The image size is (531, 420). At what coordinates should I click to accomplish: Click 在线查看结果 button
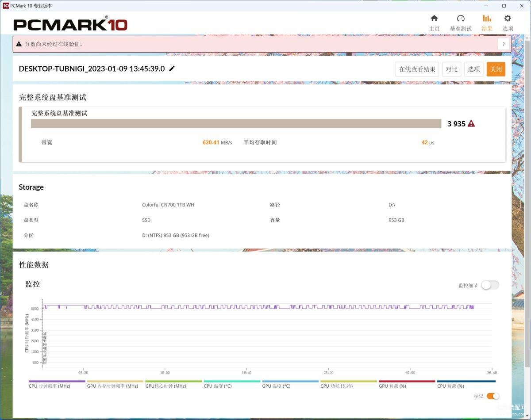click(x=417, y=69)
